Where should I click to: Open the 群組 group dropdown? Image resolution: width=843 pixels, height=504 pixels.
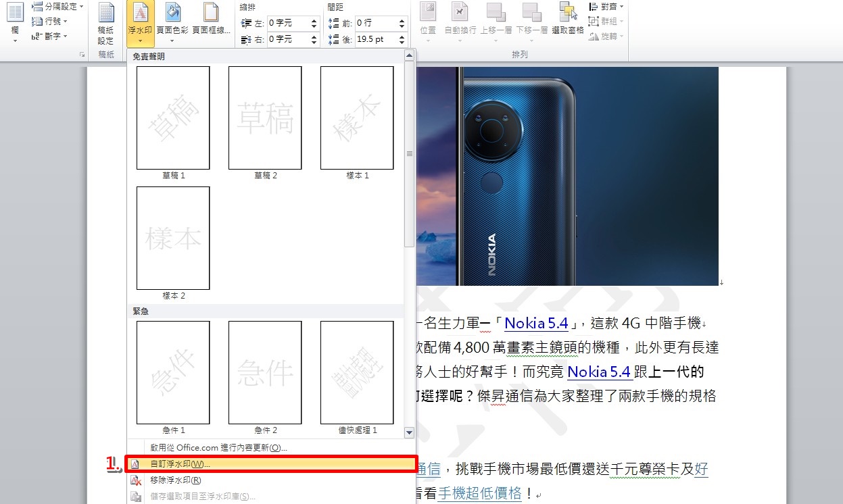click(x=606, y=21)
